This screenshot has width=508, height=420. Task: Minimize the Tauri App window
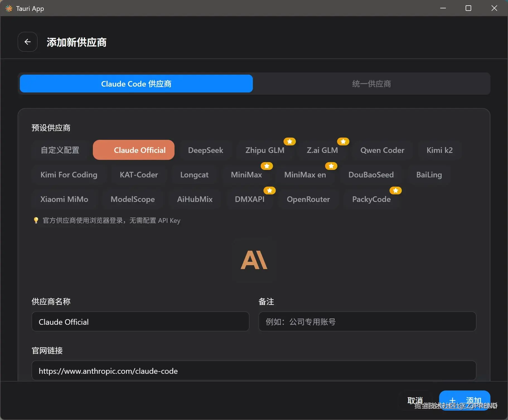443,8
